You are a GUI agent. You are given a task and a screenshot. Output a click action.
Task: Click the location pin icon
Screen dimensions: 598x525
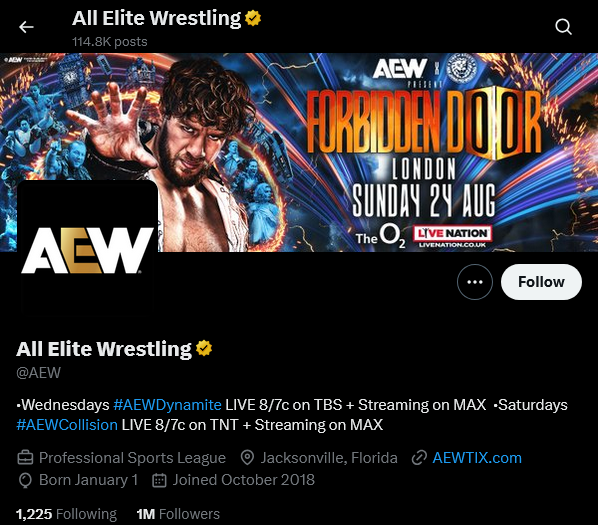pos(247,458)
